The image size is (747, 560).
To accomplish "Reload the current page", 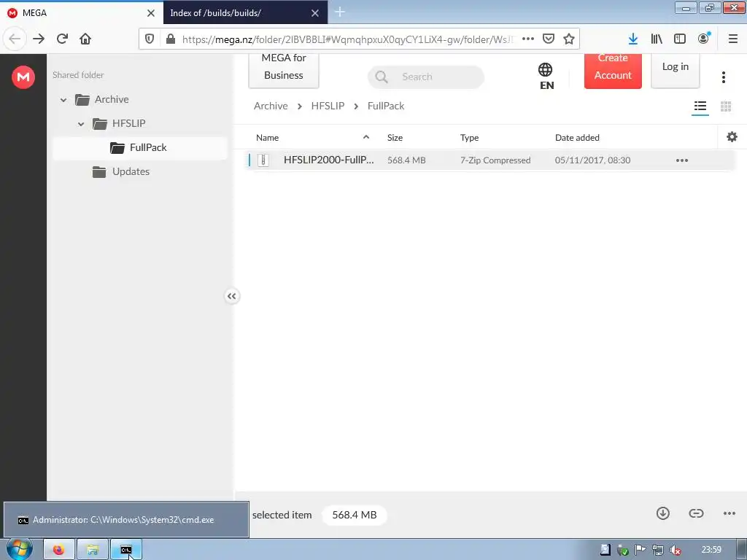I will coord(62,39).
